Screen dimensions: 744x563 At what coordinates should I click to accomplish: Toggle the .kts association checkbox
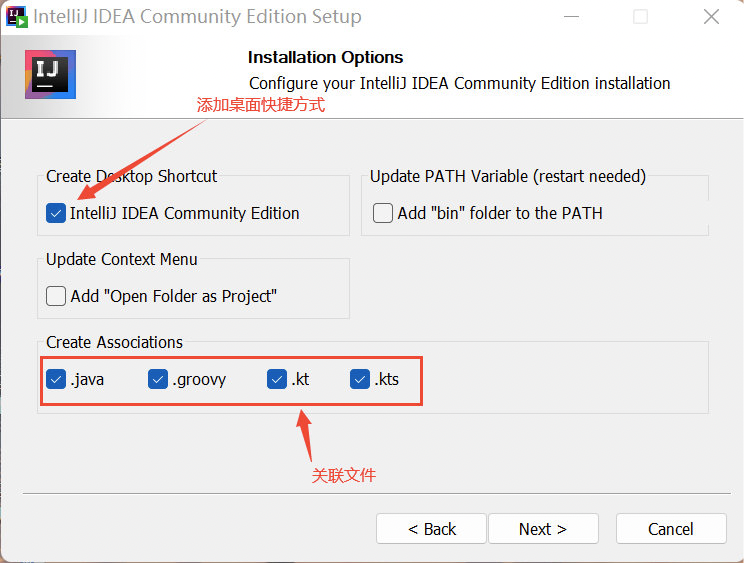pyautogui.click(x=360, y=379)
